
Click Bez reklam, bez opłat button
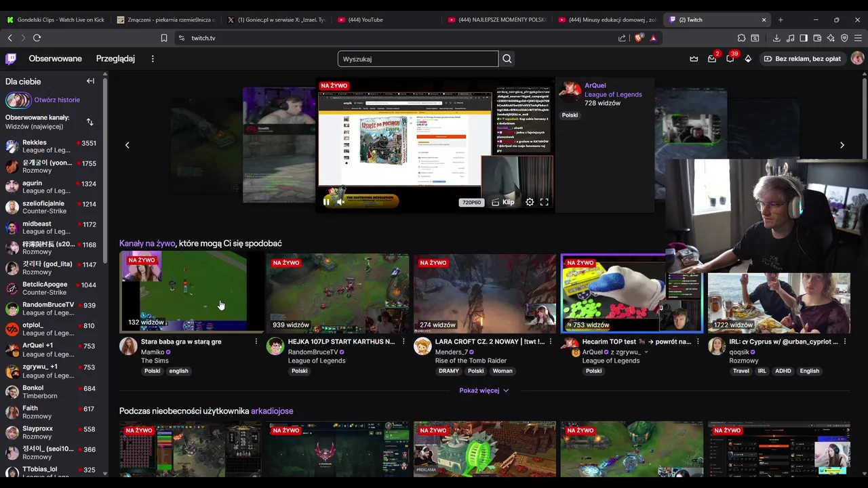coord(802,59)
